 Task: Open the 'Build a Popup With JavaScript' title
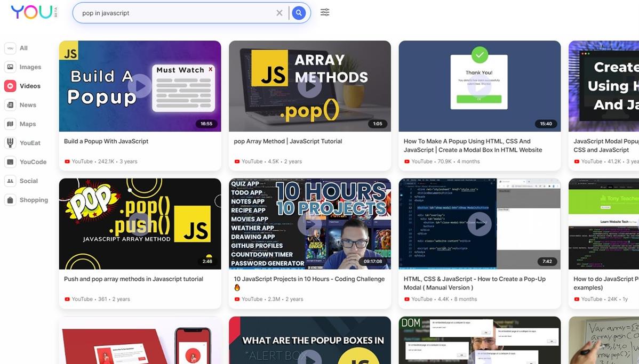click(106, 141)
